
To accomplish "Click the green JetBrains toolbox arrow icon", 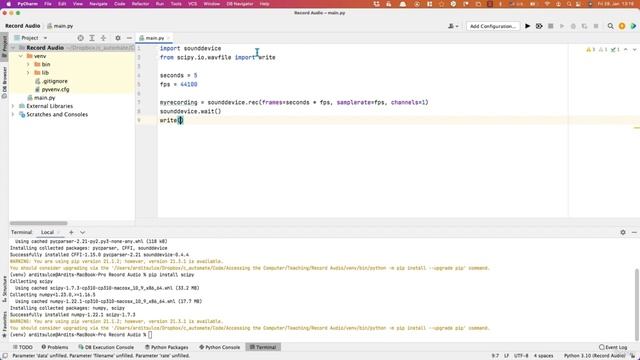I will tap(633, 26).
